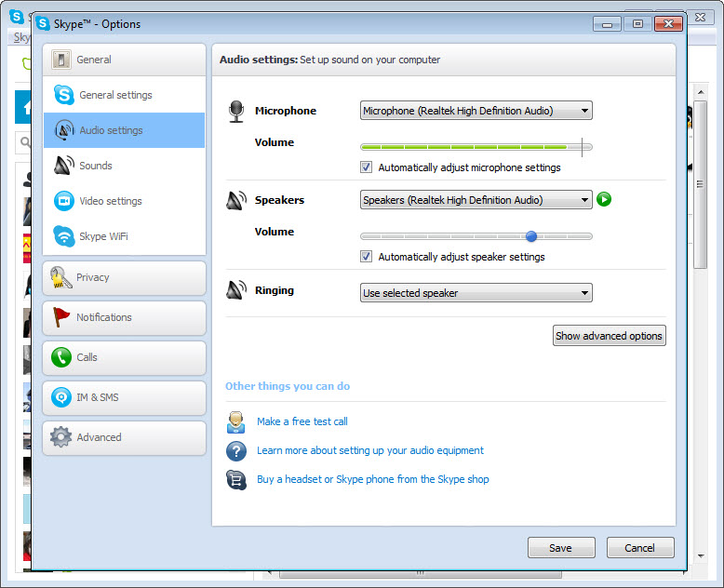Select Audio settings in sidebar

pyautogui.click(x=124, y=130)
